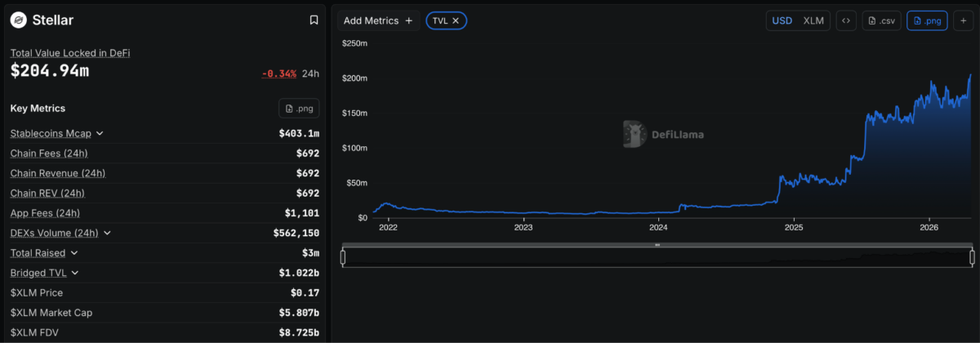Click the Chain Fees (24h) label
This screenshot has height=343, width=980.
[x=49, y=154]
